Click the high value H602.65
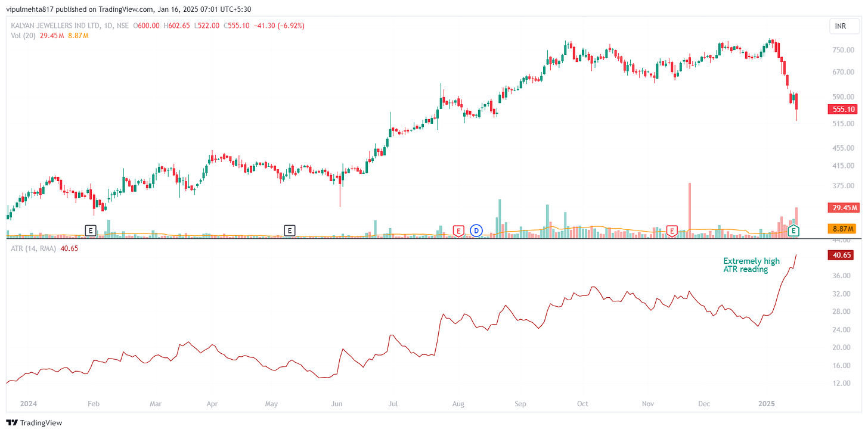The width and height of the screenshot is (868, 433). tap(176, 26)
